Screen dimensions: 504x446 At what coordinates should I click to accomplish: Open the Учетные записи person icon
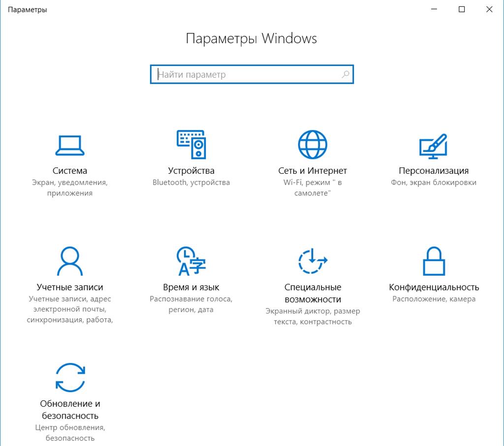click(x=70, y=261)
